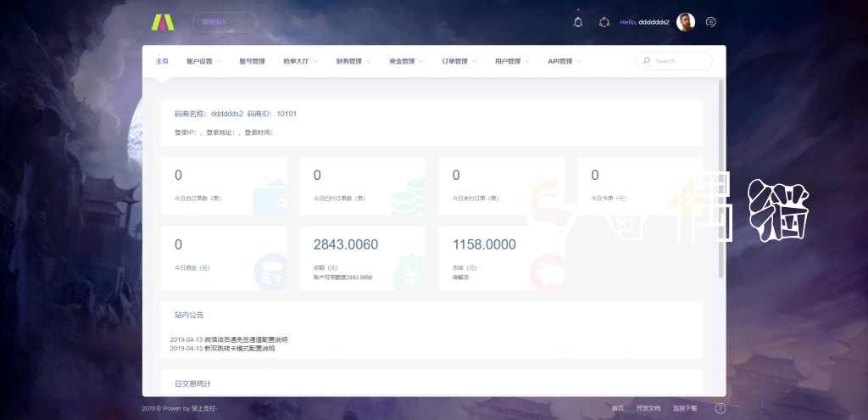The height and width of the screenshot is (420, 868).
Task: Click the 今日佣金（元） label
Action: (x=192, y=267)
